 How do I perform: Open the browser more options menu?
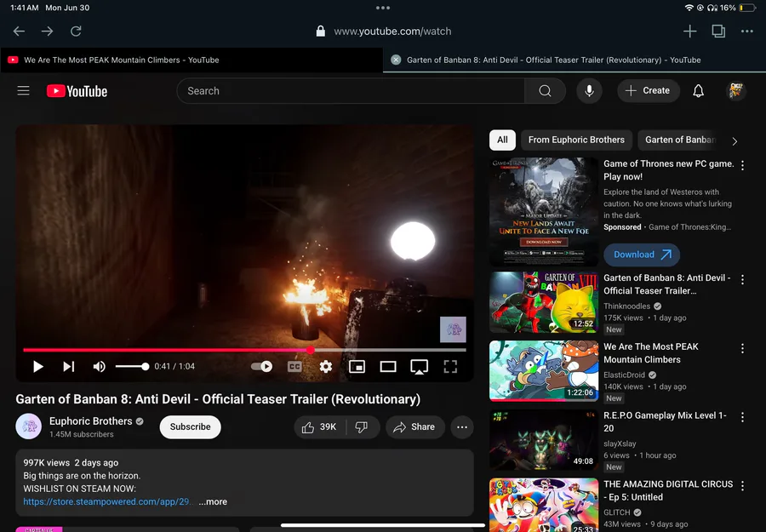pyautogui.click(x=747, y=31)
